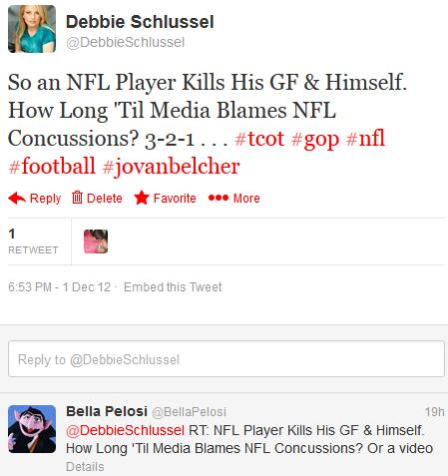Open the #nfl hashtag
The width and height of the screenshot is (448, 476).
365,138
